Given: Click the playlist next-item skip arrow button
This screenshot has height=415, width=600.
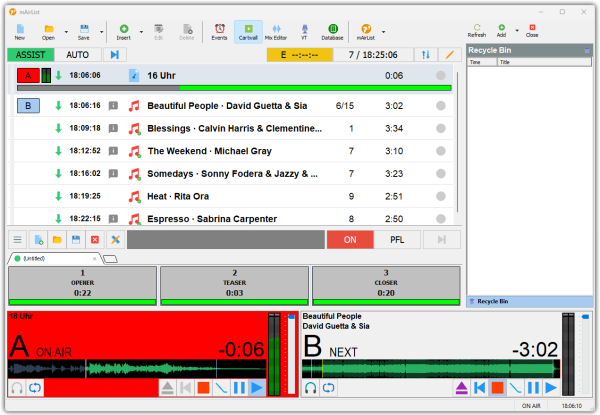Looking at the screenshot, I should tap(114, 55).
